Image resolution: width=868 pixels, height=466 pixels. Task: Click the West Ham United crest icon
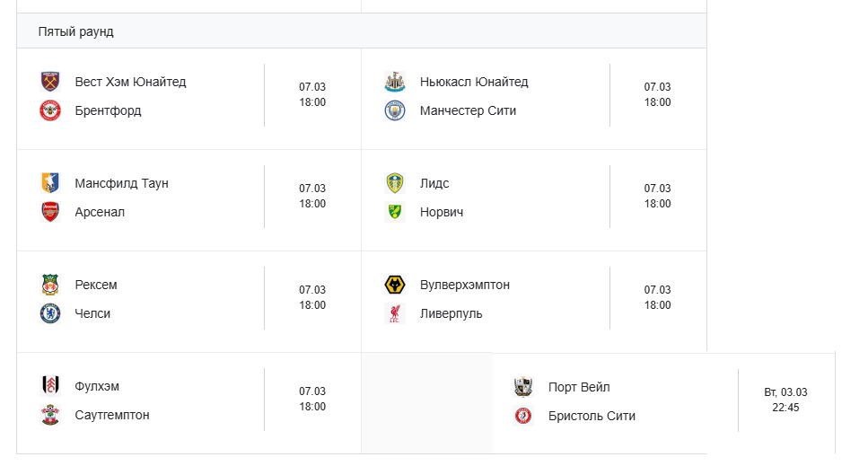(x=50, y=82)
